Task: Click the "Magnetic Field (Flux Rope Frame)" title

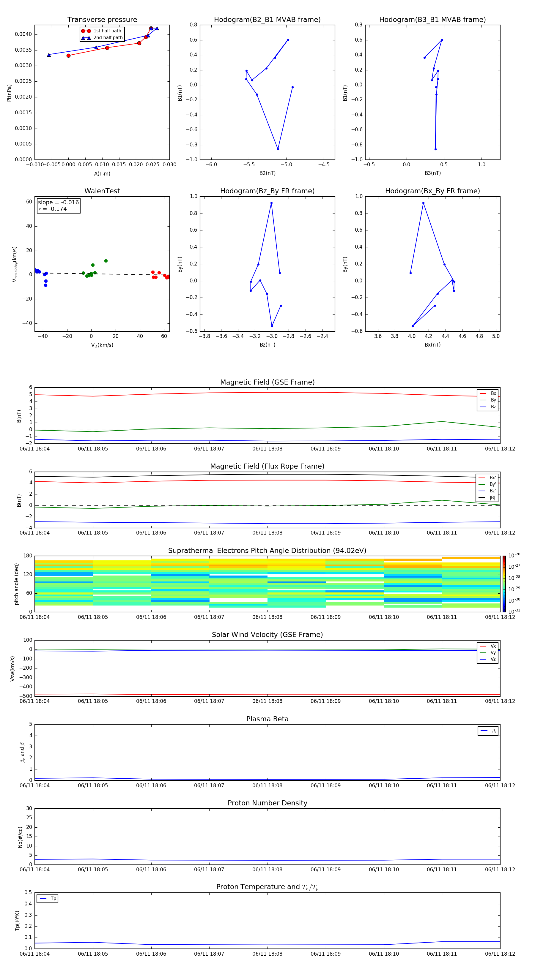Action: tap(267, 467)
